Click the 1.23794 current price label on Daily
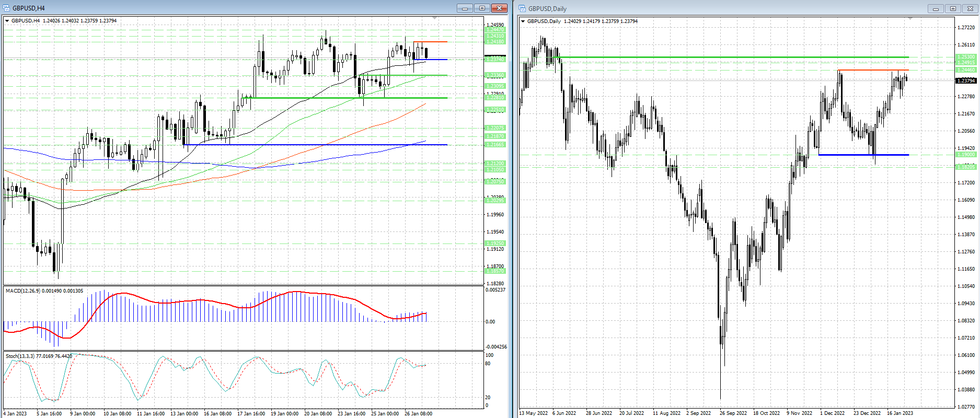Image resolution: width=980 pixels, height=418 pixels. [965, 80]
